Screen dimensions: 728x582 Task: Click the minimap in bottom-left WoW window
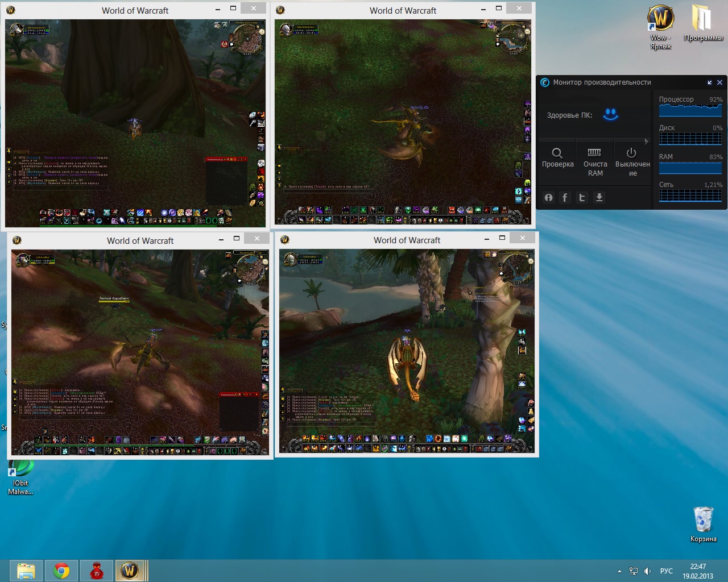(251, 268)
